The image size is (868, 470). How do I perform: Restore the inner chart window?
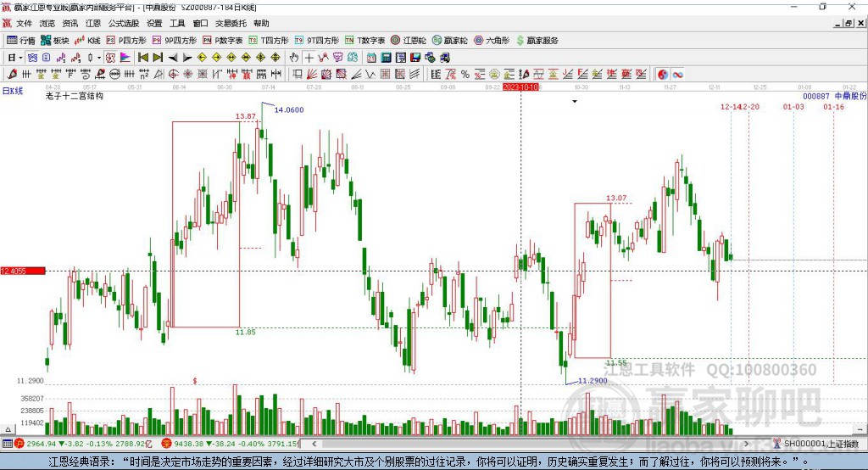tap(848, 23)
